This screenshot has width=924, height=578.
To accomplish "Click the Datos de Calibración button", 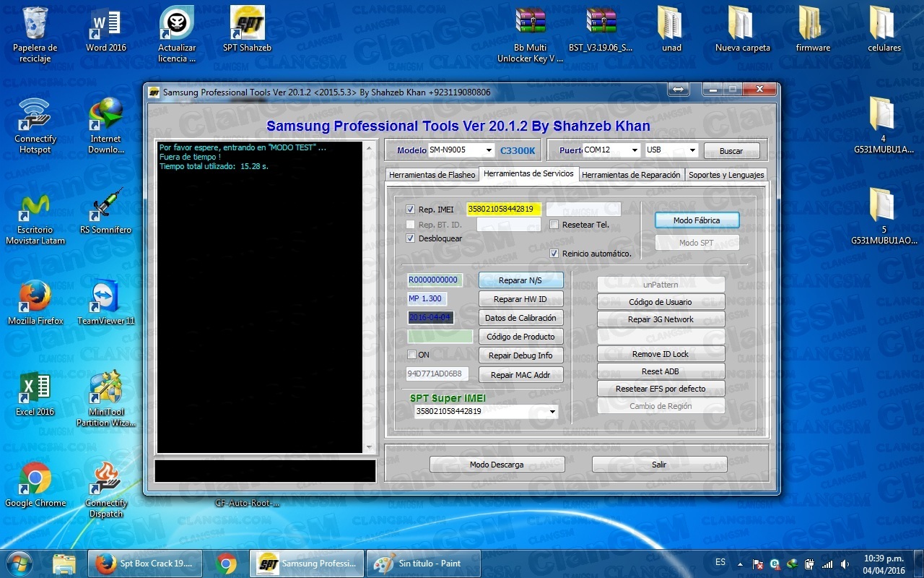I will point(520,318).
